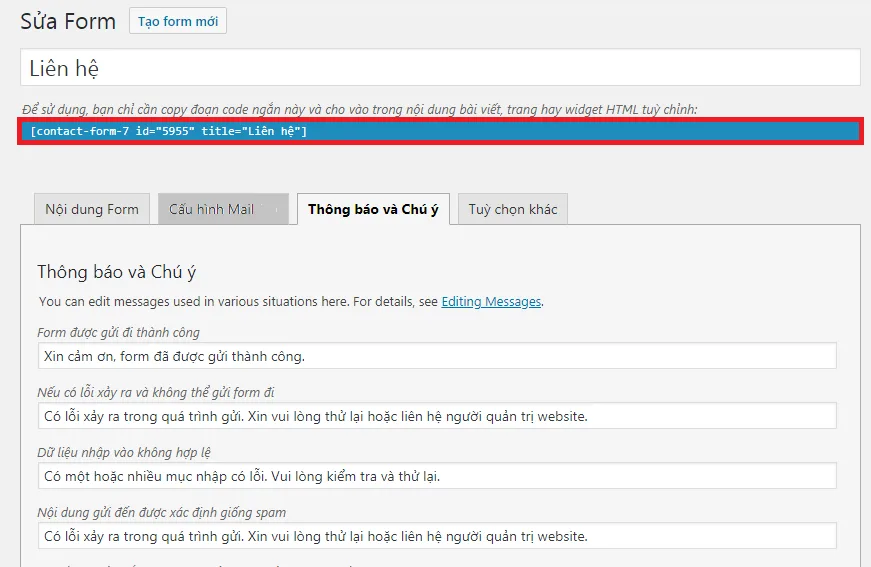Screen dimensions: 871x567
Task: Open the "Cấu hình Mail" tab
Action: 223,209
